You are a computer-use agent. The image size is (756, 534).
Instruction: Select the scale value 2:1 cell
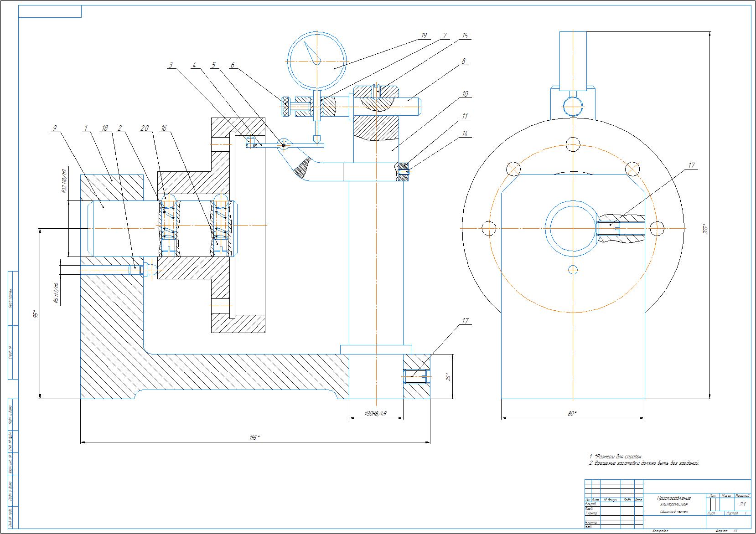pos(742,504)
